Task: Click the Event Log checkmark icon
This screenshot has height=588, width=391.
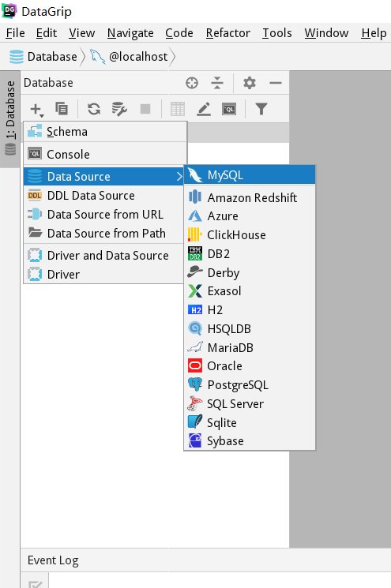Action: [36, 583]
